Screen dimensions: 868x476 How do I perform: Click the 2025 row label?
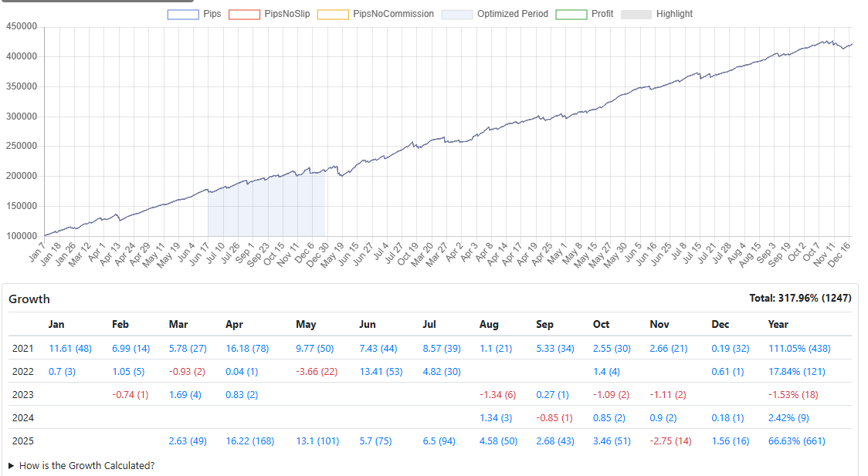pos(22,441)
